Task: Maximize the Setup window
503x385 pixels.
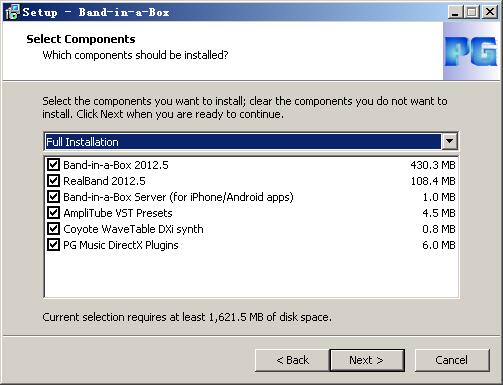Action: click(x=472, y=12)
